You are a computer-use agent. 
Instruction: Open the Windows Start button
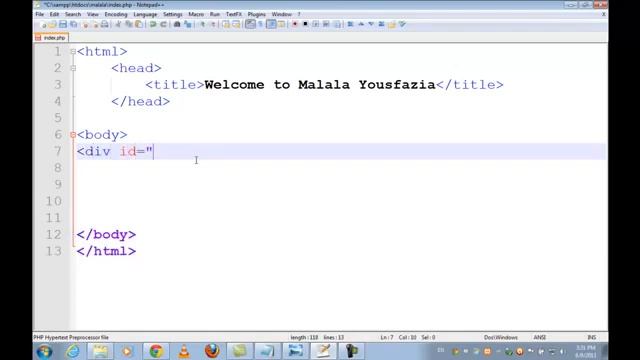tap(44, 351)
